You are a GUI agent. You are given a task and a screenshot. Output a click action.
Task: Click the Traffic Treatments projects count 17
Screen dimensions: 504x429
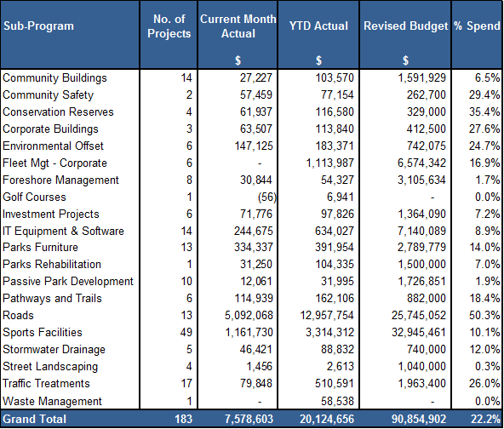(x=186, y=383)
